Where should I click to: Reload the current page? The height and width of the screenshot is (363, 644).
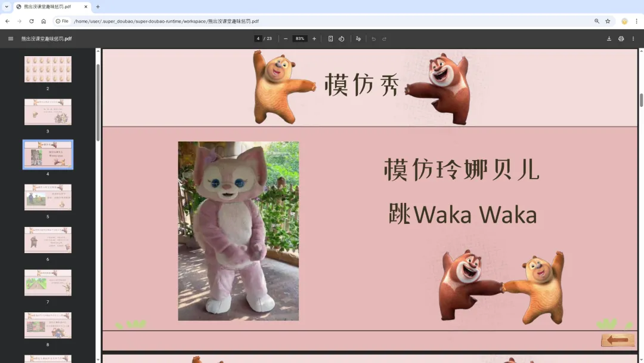click(x=31, y=21)
